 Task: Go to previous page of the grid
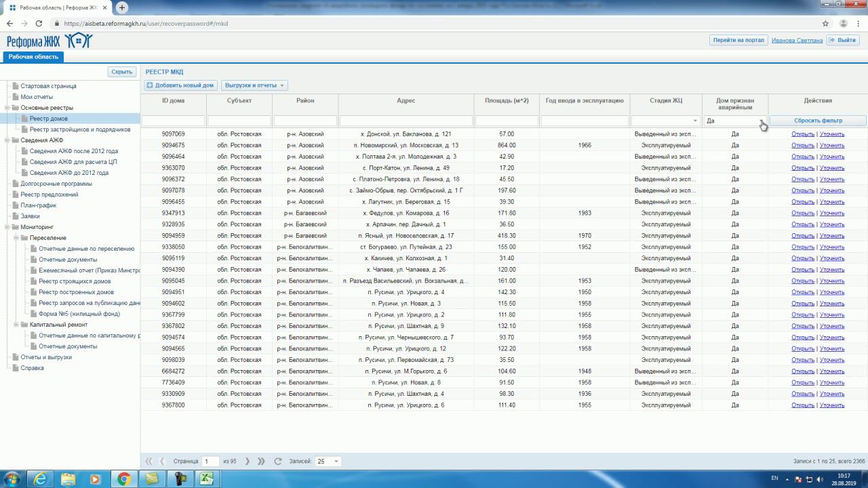click(x=162, y=461)
